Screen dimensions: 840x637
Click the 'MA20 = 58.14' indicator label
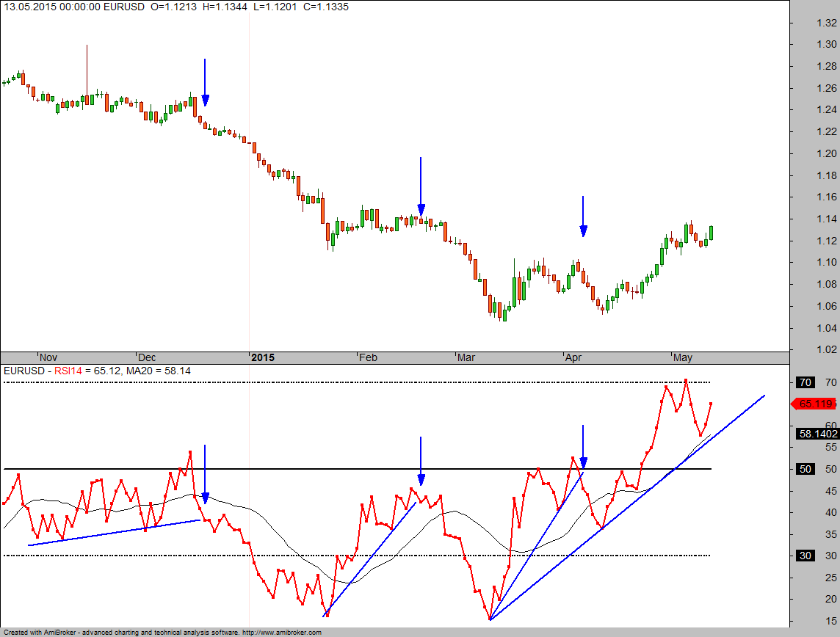157,371
